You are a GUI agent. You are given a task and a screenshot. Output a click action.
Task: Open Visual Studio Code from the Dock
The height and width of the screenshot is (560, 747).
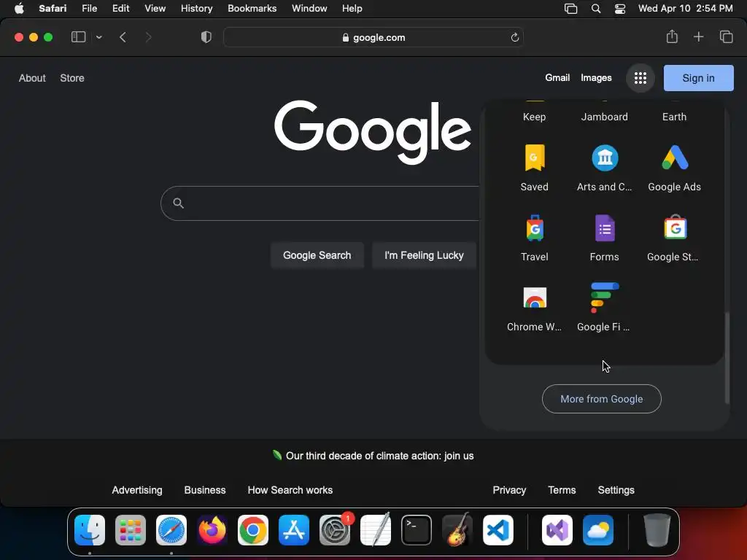[x=498, y=530]
